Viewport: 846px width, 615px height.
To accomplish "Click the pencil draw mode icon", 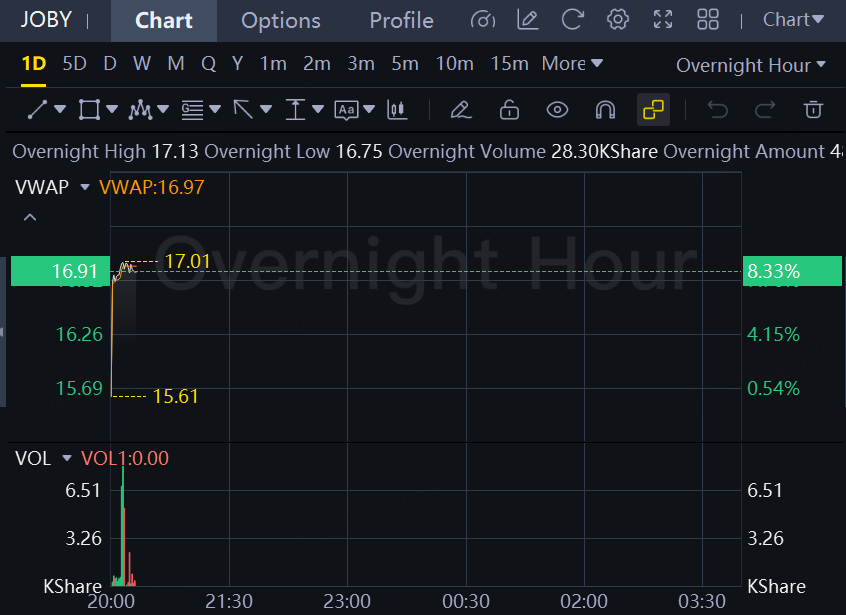I will (x=461, y=110).
